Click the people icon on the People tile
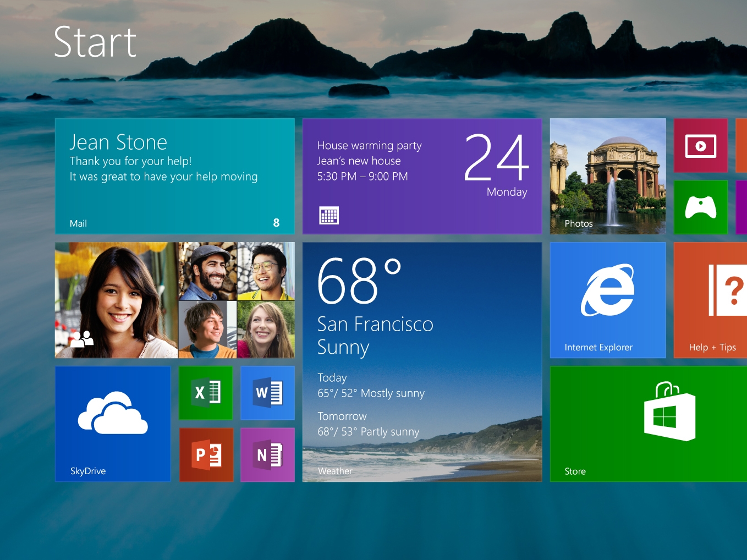This screenshot has height=560, width=747. coord(82,338)
